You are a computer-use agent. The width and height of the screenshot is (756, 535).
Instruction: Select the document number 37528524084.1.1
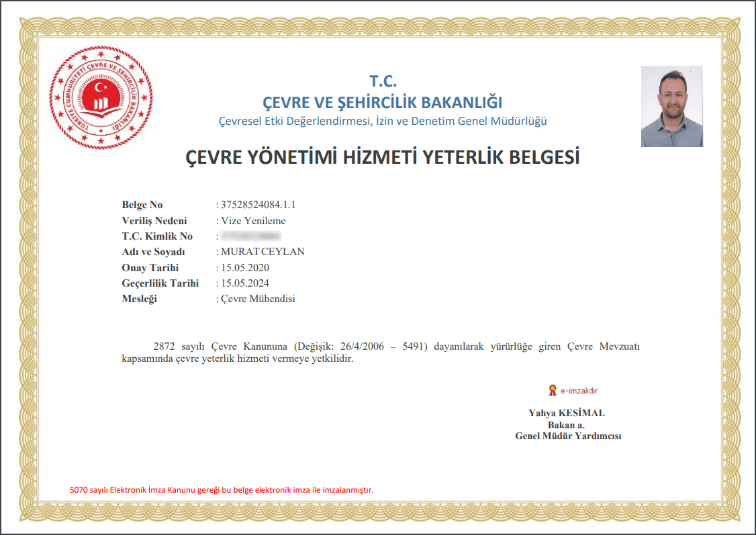tap(258, 205)
